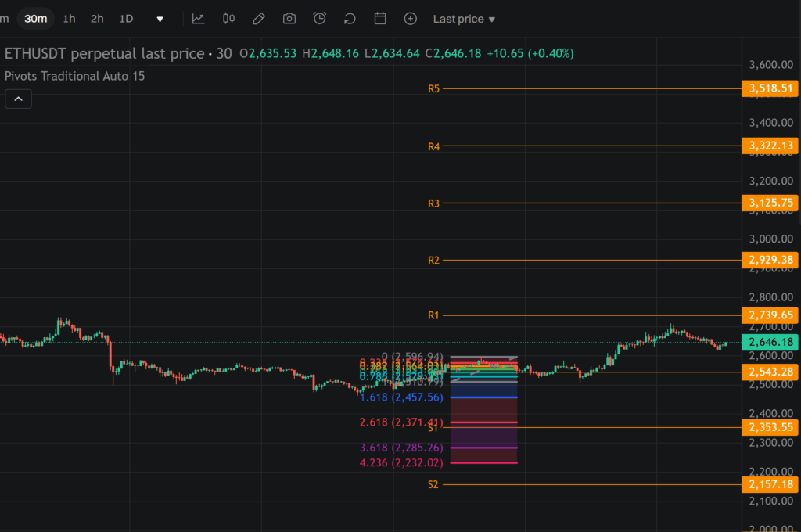Switch to the 30m timeframe
801x532 pixels.
point(35,19)
